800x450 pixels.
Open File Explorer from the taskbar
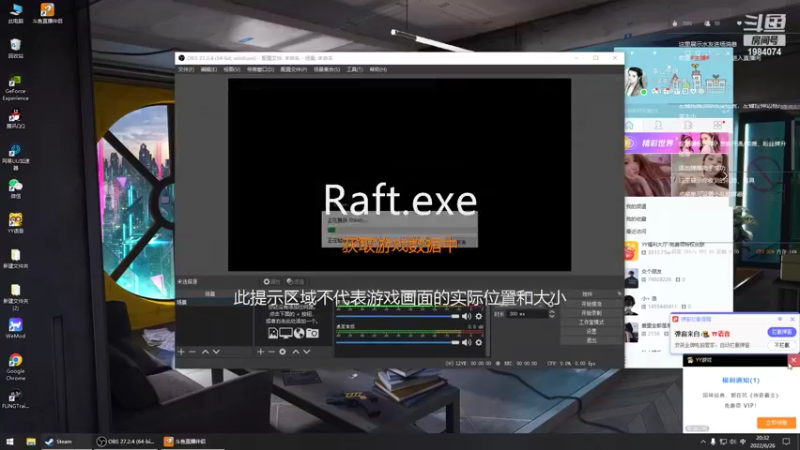click(31, 441)
